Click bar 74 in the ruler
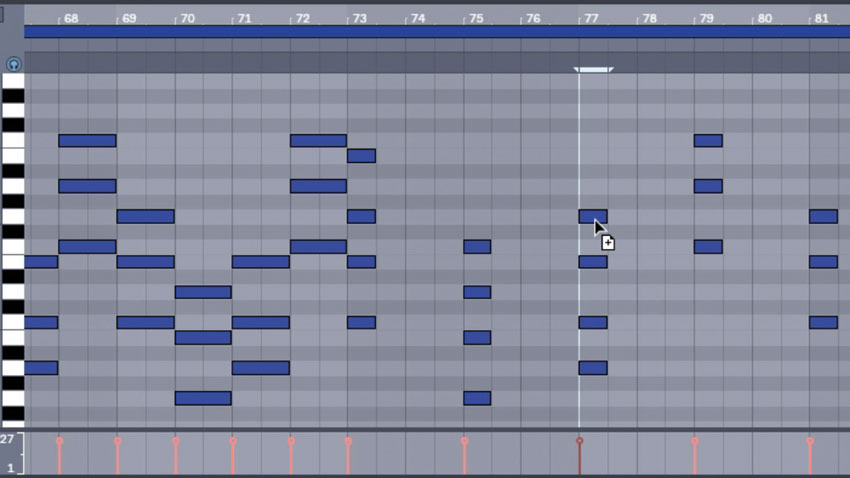The image size is (850, 478). (x=418, y=18)
